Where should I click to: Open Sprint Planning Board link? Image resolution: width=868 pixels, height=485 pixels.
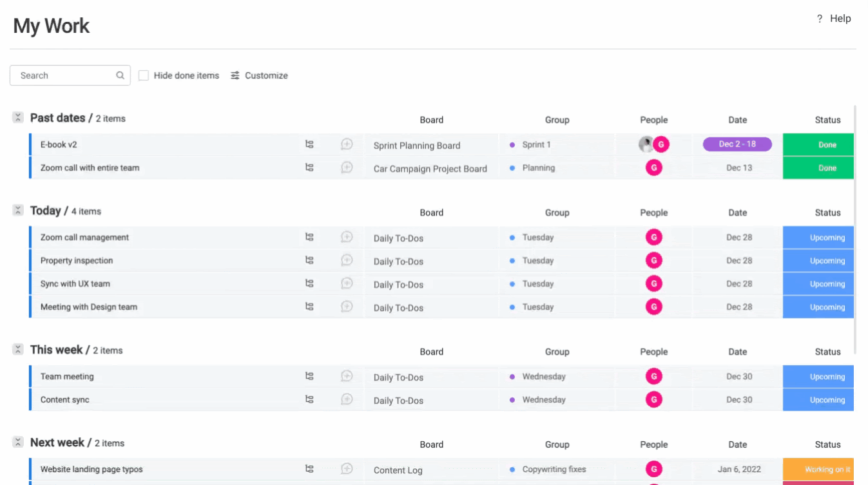[417, 146]
